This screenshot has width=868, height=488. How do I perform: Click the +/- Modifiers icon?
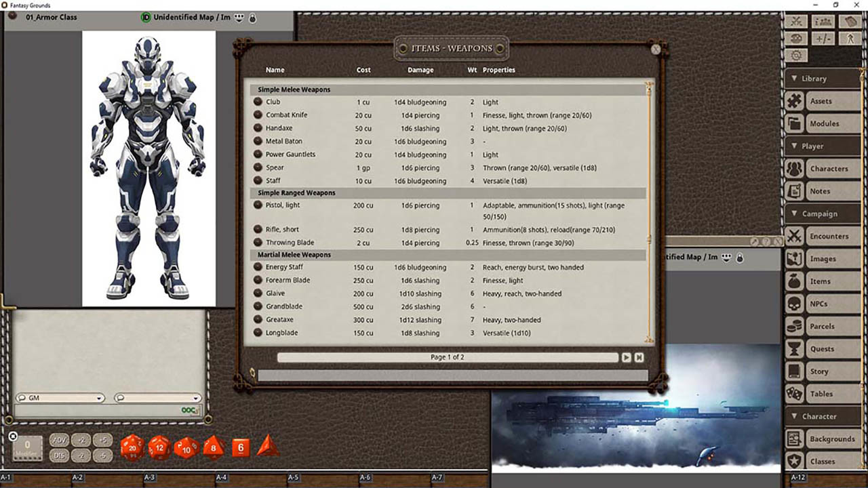coord(823,38)
